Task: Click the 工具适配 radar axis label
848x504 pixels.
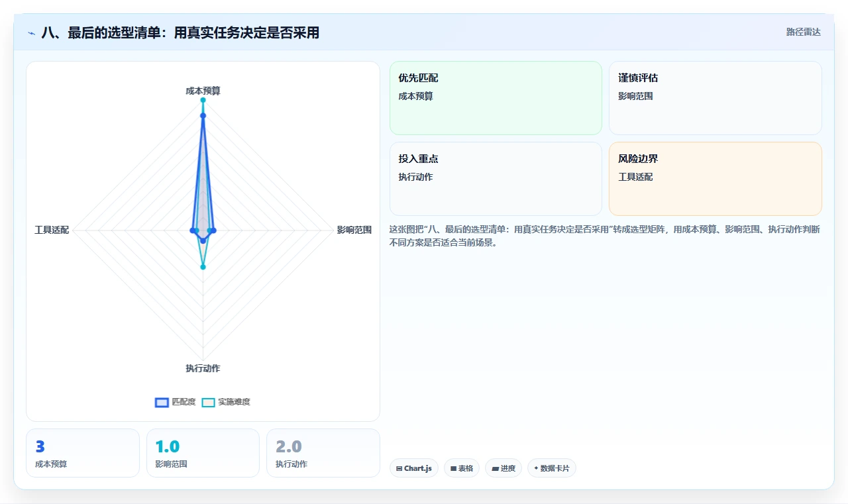Action: pyautogui.click(x=52, y=230)
